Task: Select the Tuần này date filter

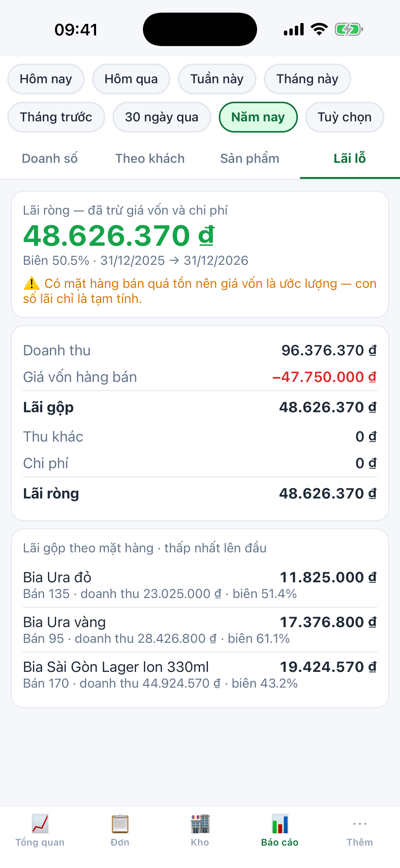Action: click(x=217, y=79)
